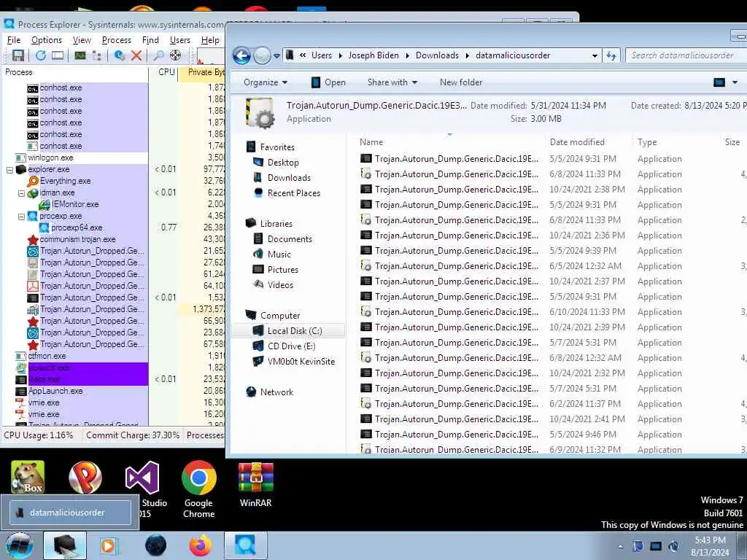
Task: Toggle the process tree view toolbar icon
Action: pyautogui.click(x=97, y=55)
